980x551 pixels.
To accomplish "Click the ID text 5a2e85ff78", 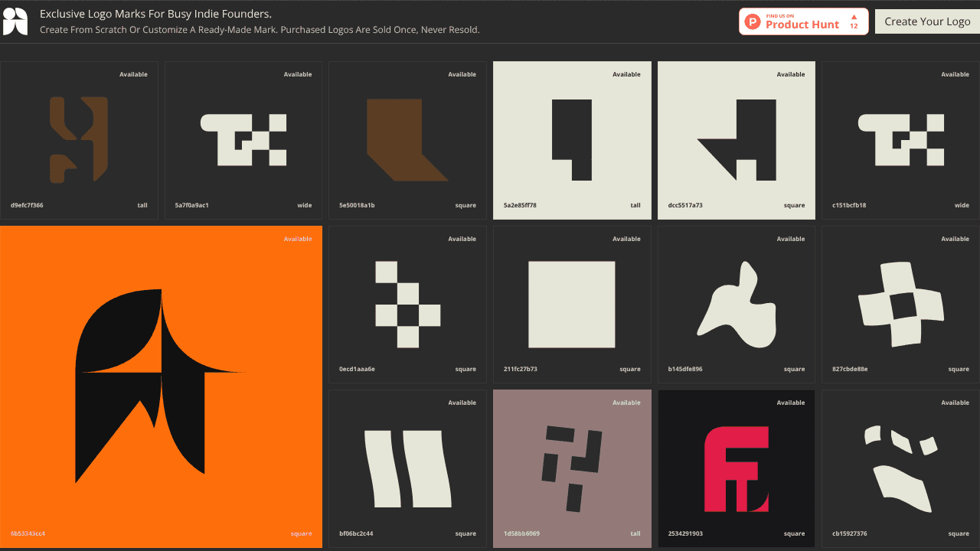I will pos(520,205).
